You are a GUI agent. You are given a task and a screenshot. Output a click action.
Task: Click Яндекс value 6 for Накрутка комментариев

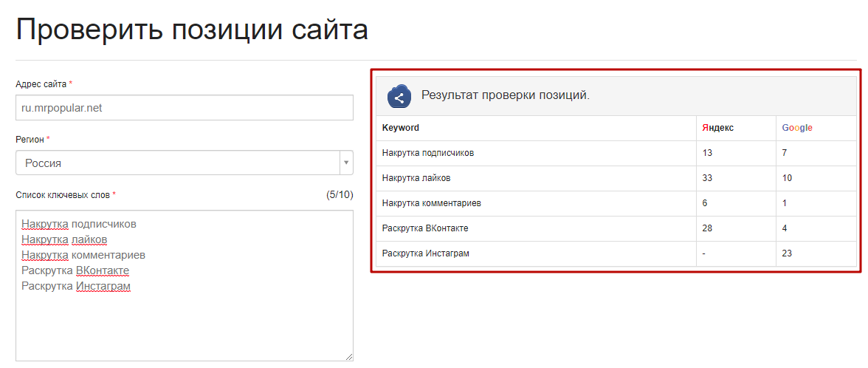point(705,202)
